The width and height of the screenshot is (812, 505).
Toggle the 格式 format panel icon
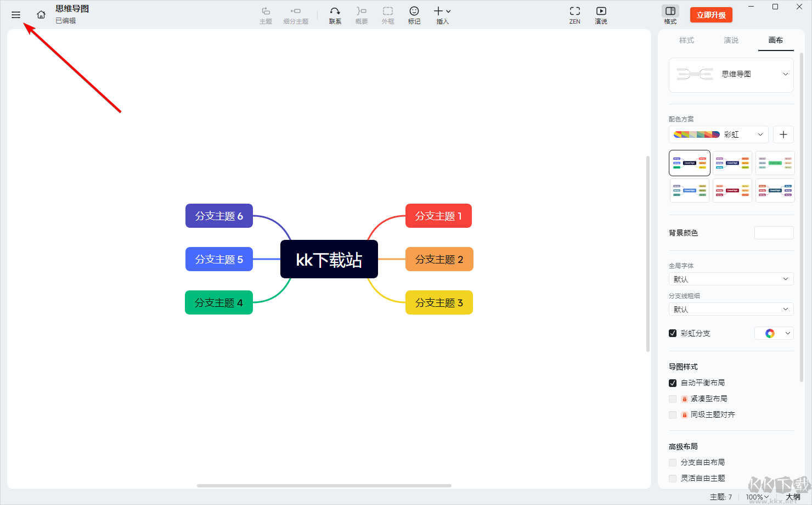click(x=670, y=15)
